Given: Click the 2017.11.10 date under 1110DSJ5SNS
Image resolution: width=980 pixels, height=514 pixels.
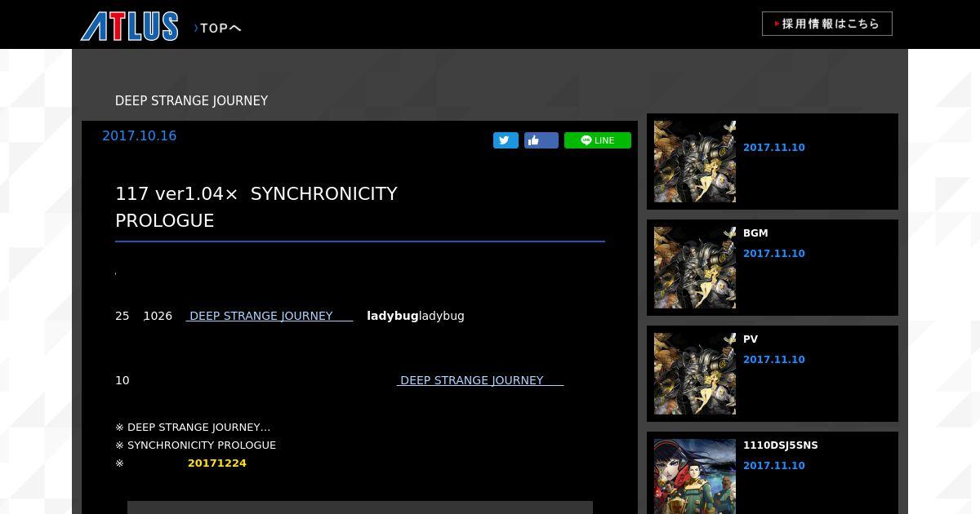Looking at the screenshot, I should click(x=774, y=466).
